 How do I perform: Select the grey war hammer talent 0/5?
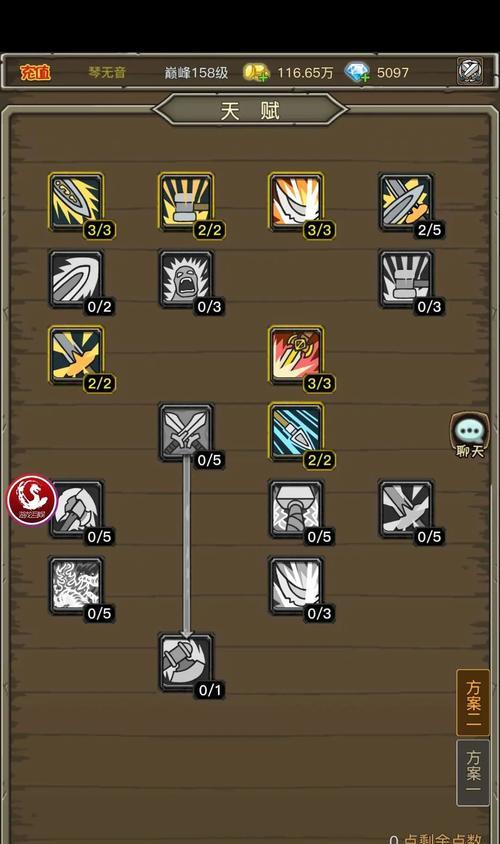tap(296, 509)
